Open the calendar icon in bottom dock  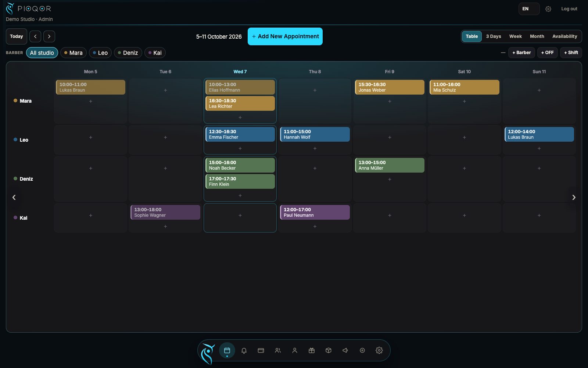pos(227,350)
